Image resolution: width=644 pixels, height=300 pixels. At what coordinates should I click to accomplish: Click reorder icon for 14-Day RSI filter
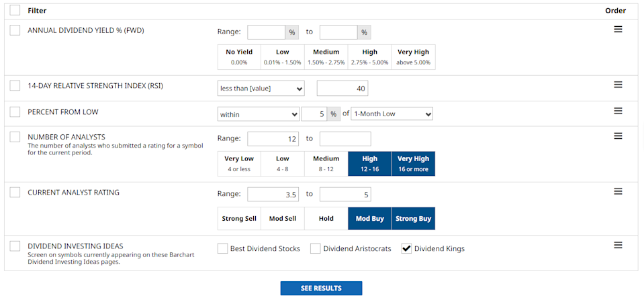(618, 85)
